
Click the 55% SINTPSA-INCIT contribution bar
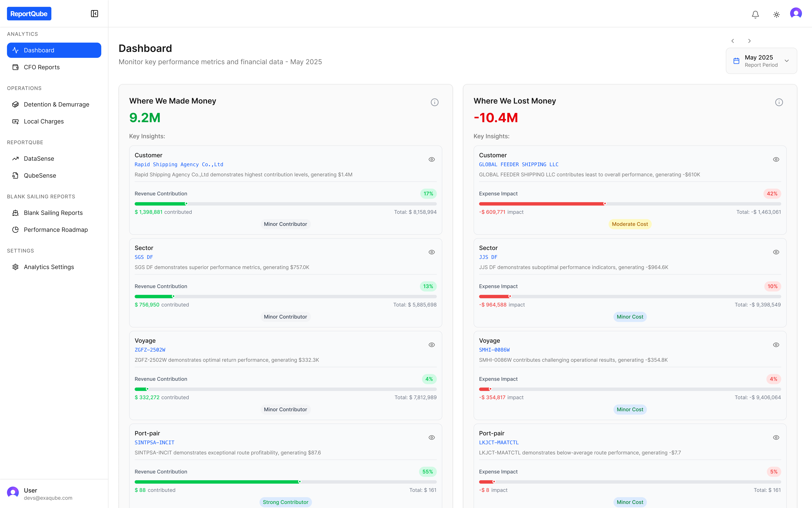[286, 482]
